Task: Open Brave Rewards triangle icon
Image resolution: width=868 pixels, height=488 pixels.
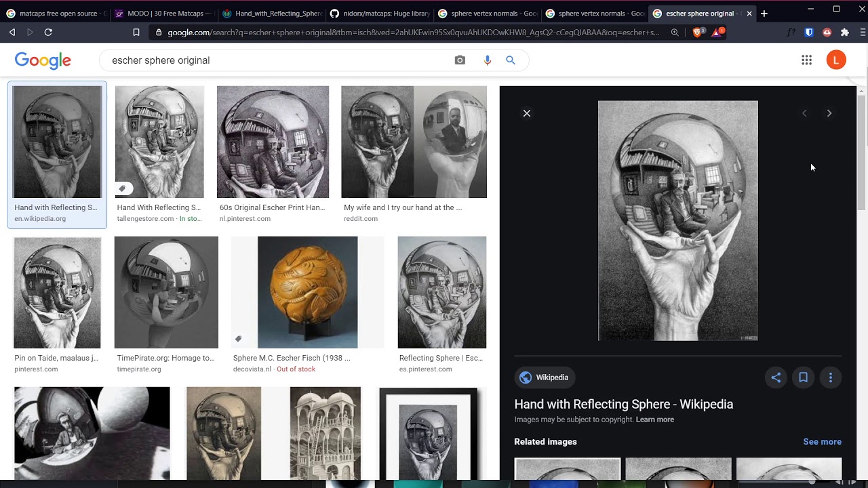Action: pos(717,32)
